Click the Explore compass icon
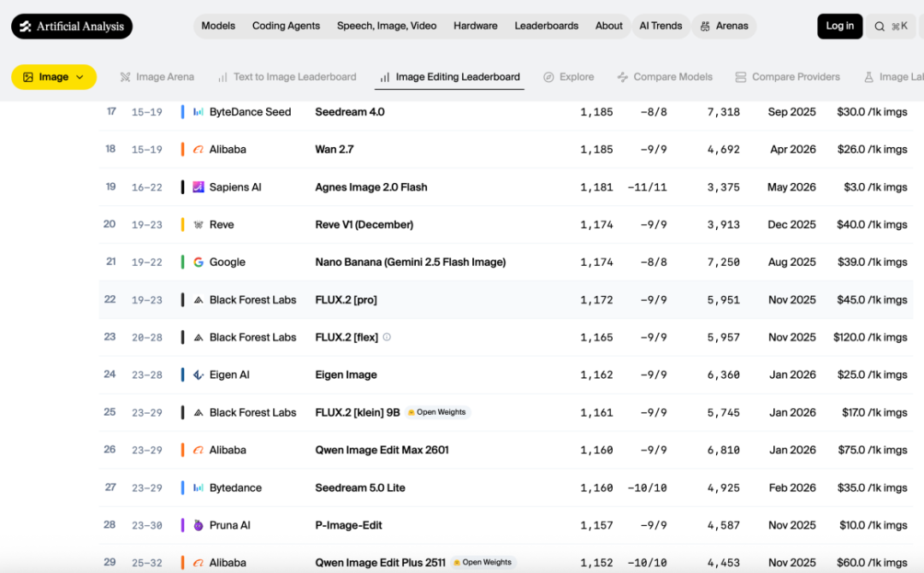 pos(548,77)
